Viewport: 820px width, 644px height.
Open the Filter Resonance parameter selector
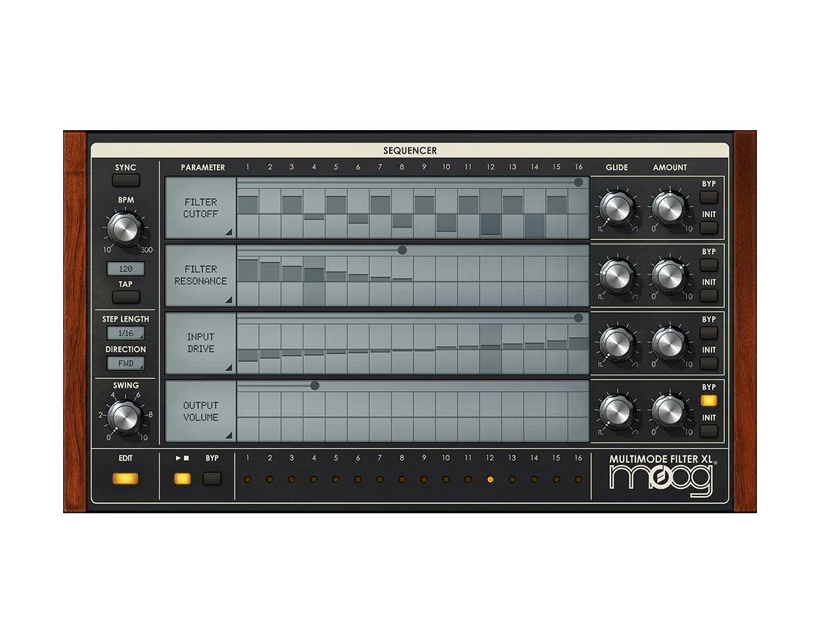(200, 275)
